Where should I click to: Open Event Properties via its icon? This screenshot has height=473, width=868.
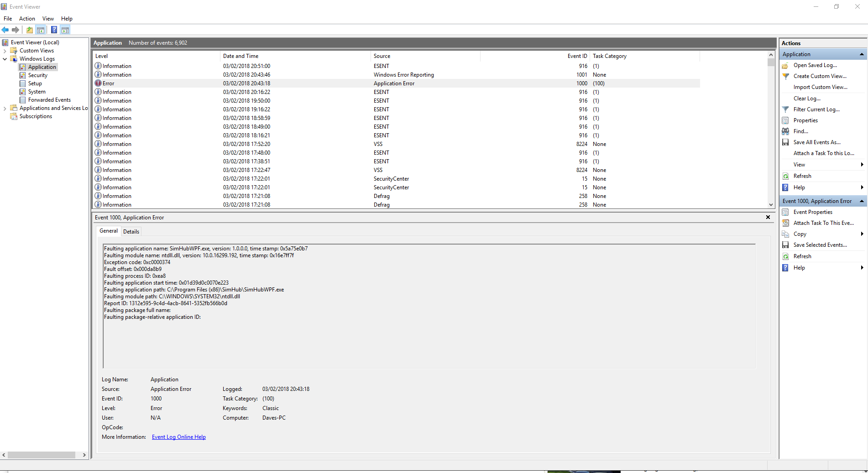785,212
